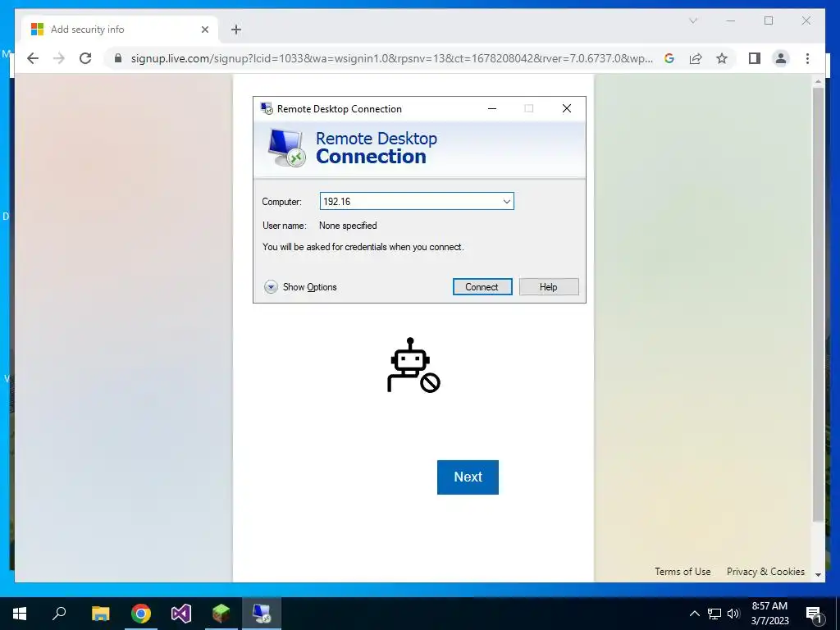Open a new Chrome tab
Image resolution: width=840 pixels, height=630 pixels.
236,30
